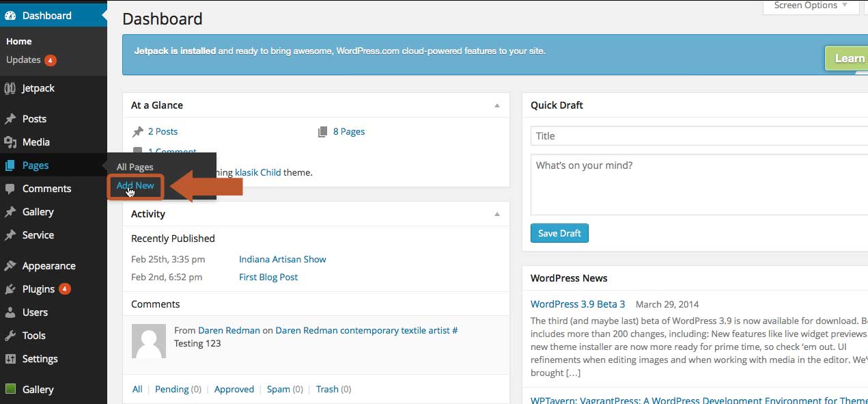Screen dimensions: 868x404
Task: Filter comments by Trash
Action: pyautogui.click(x=327, y=390)
